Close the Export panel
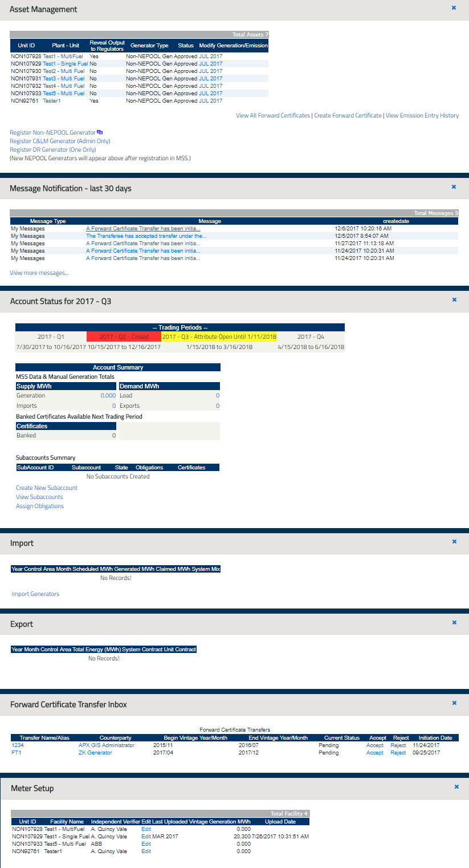Screen dimensions: 469x868 point(454,622)
